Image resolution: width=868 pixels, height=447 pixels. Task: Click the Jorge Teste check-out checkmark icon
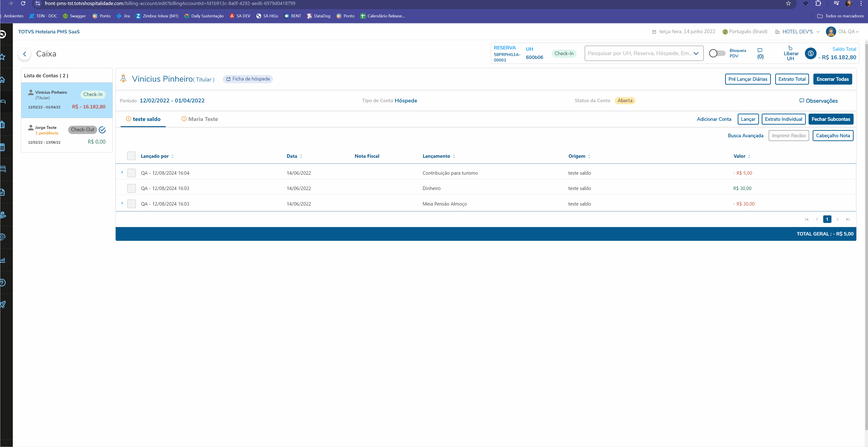tap(102, 130)
